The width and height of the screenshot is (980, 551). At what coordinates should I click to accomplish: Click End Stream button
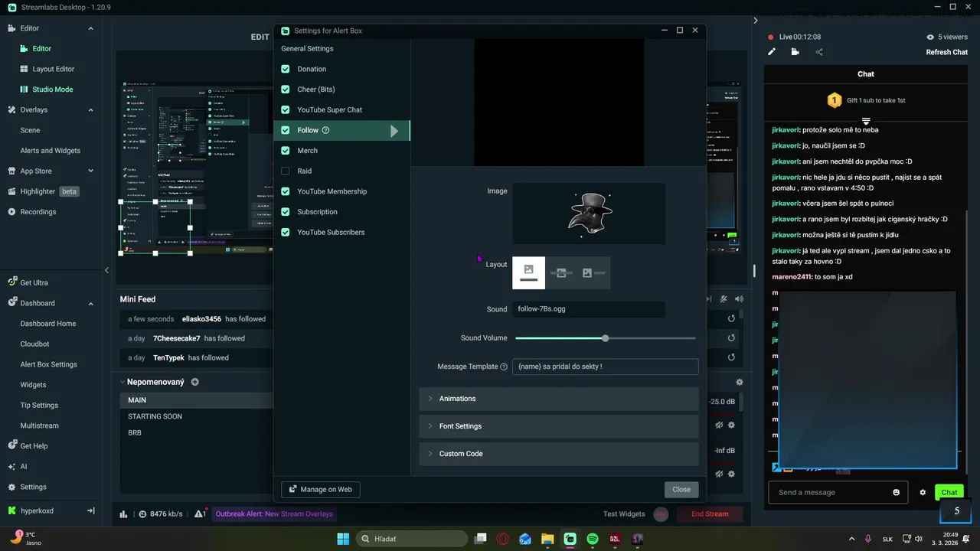pos(710,514)
